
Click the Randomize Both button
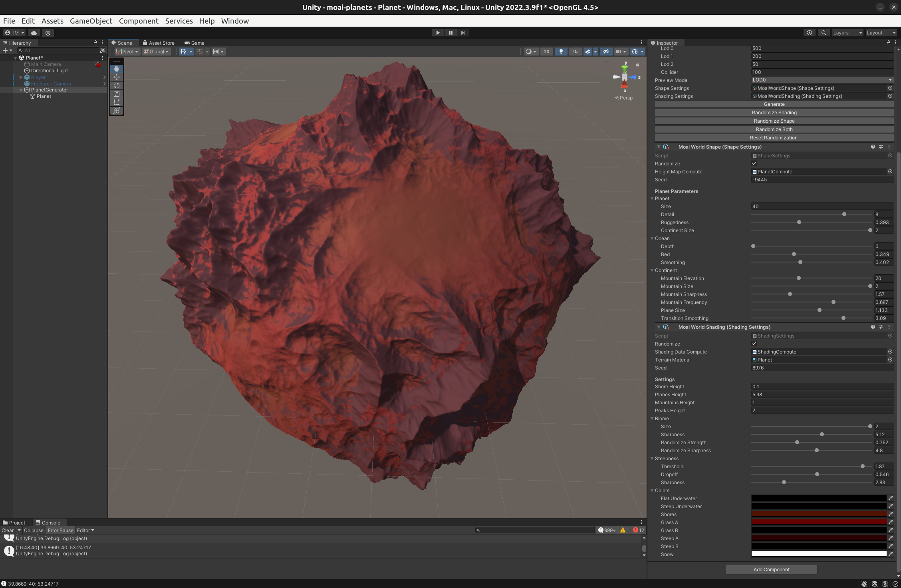pos(774,129)
